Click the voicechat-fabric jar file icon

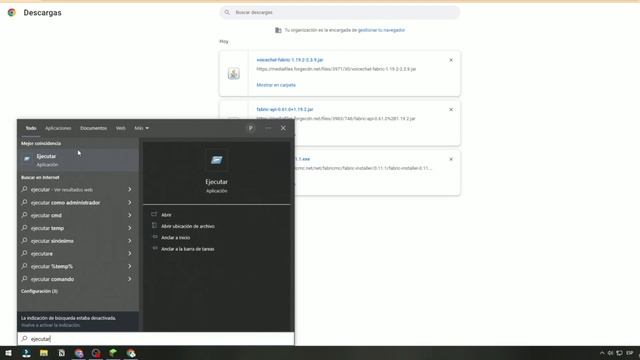233,73
